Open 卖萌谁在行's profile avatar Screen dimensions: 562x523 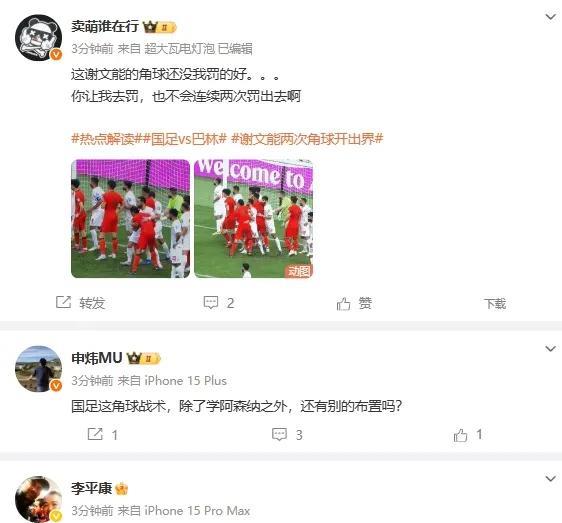(x=38, y=38)
